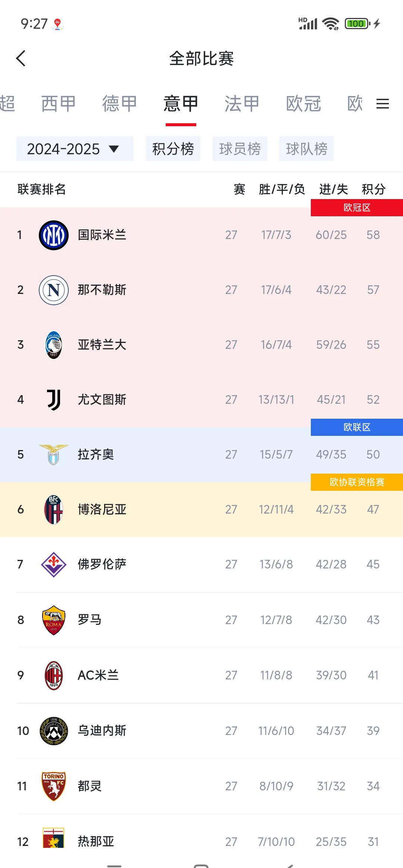
Task: Click the Napoli (那不勒斯) club crest
Action: tap(53, 289)
